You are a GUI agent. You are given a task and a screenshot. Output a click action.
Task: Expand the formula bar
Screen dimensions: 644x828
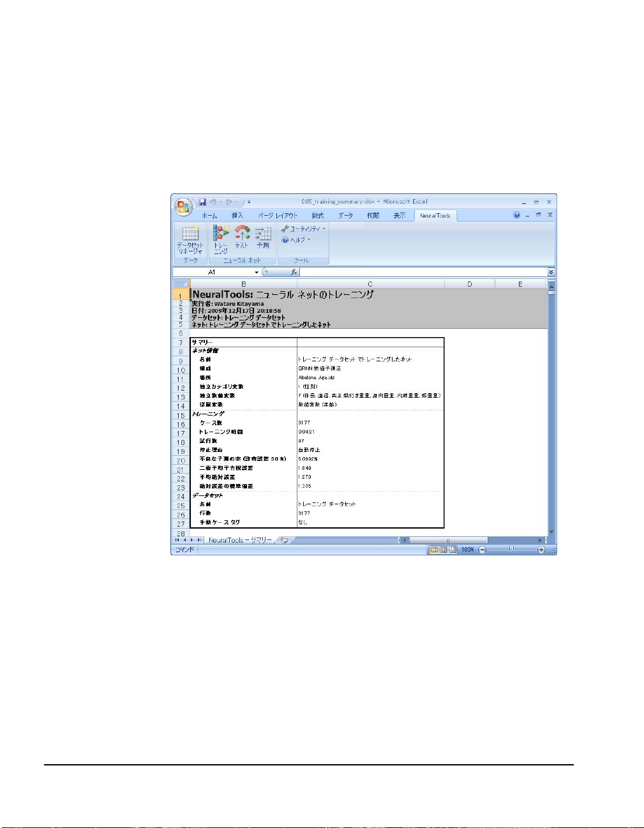point(551,272)
